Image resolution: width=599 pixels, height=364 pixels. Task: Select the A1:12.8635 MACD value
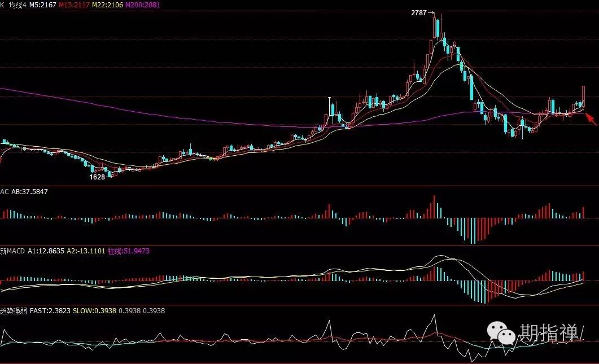coord(46,251)
